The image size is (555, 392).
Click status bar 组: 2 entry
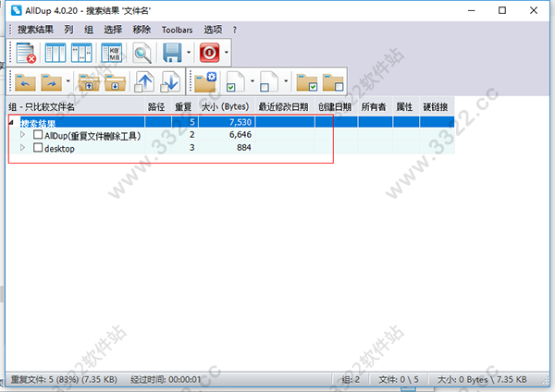point(351,380)
